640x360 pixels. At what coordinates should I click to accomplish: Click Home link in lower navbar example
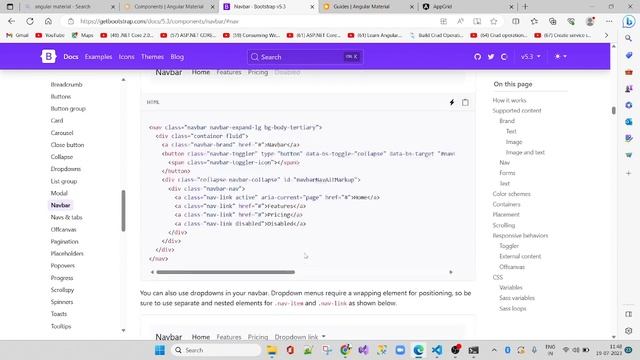tap(201, 337)
